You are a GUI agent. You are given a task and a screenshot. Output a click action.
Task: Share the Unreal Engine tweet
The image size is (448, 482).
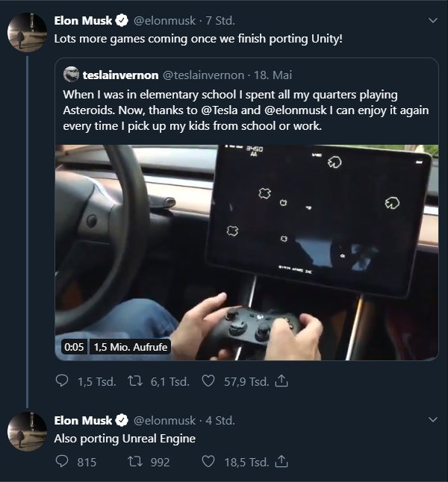[x=282, y=462]
